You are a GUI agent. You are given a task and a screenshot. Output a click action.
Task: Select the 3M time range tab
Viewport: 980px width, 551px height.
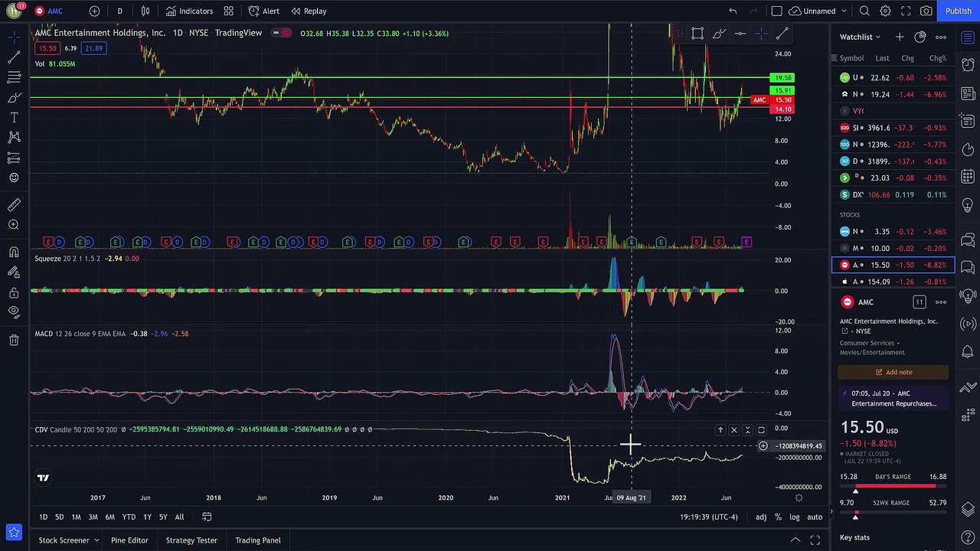tap(93, 517)
